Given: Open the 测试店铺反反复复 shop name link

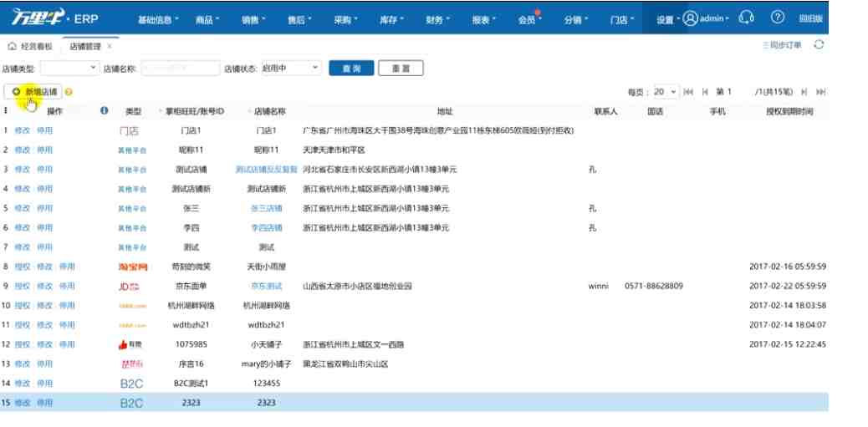Looking at the screenshot, I should (266, 170).
